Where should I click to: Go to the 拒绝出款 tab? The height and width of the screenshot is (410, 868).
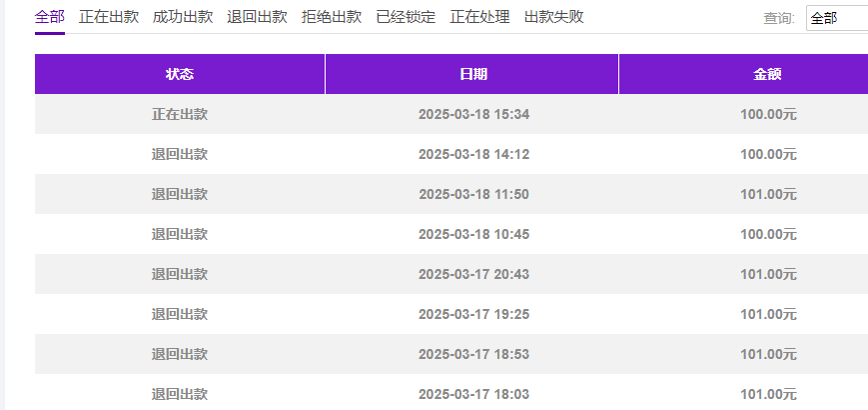pyautogui.click(x=332, y=17)
